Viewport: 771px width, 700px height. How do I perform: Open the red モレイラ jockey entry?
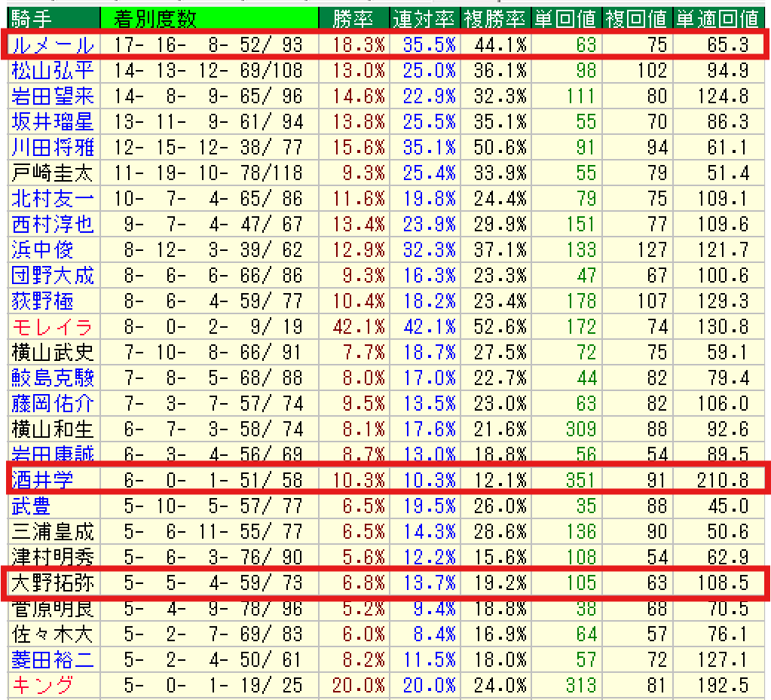[x=53, y=326]
